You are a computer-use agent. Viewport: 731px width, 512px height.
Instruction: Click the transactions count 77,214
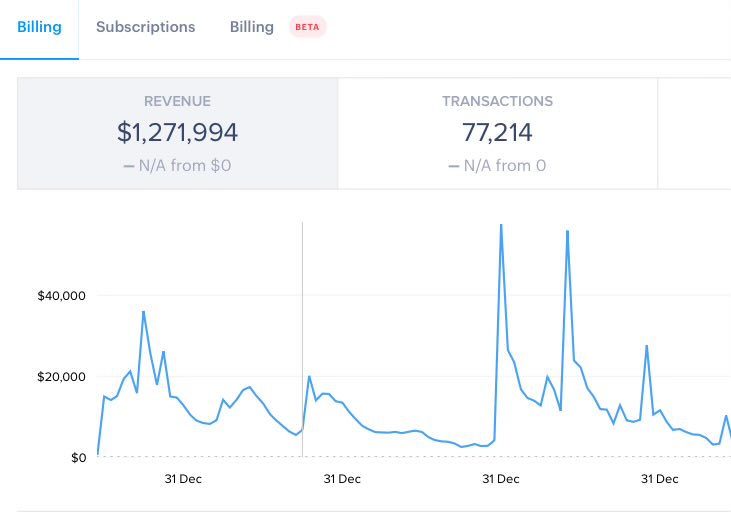point(497,132)
